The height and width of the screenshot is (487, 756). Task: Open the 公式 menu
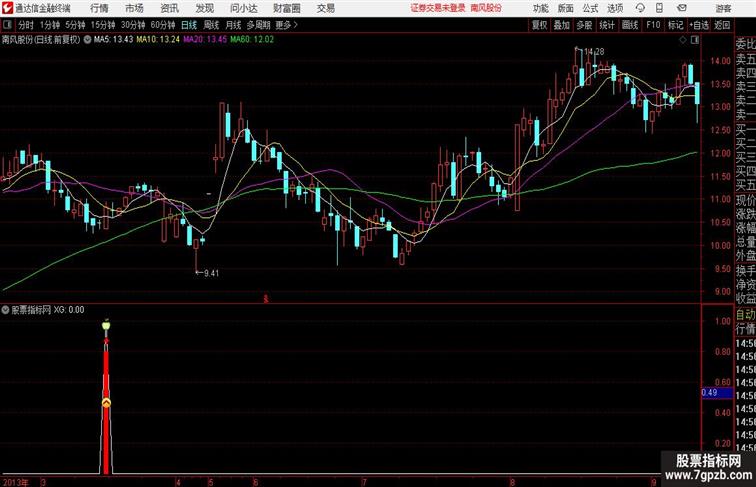pos(590,8)
